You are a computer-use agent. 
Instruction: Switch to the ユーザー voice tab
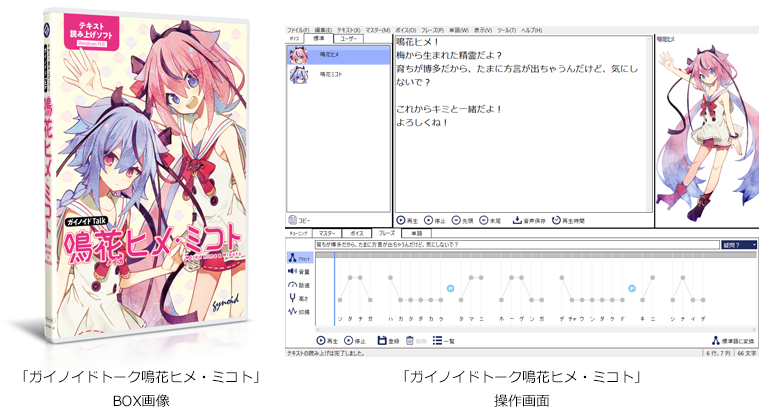click(348, 38)
